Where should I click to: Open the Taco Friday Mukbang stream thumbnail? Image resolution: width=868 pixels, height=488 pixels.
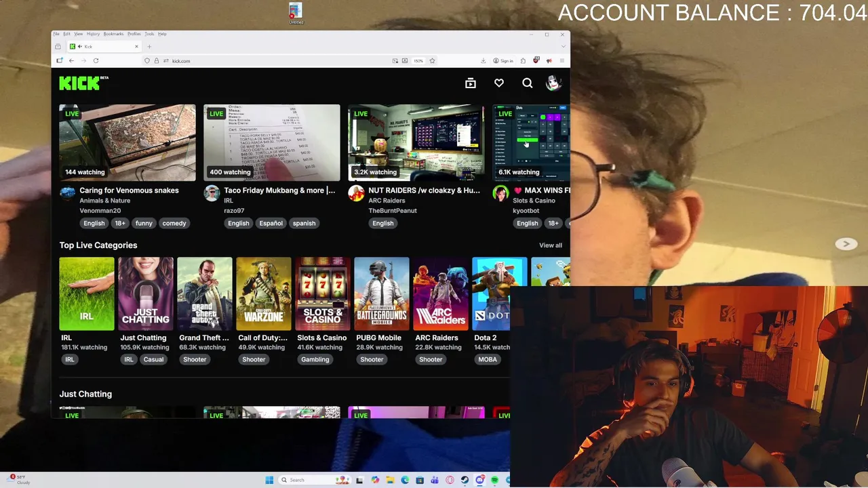272,142
